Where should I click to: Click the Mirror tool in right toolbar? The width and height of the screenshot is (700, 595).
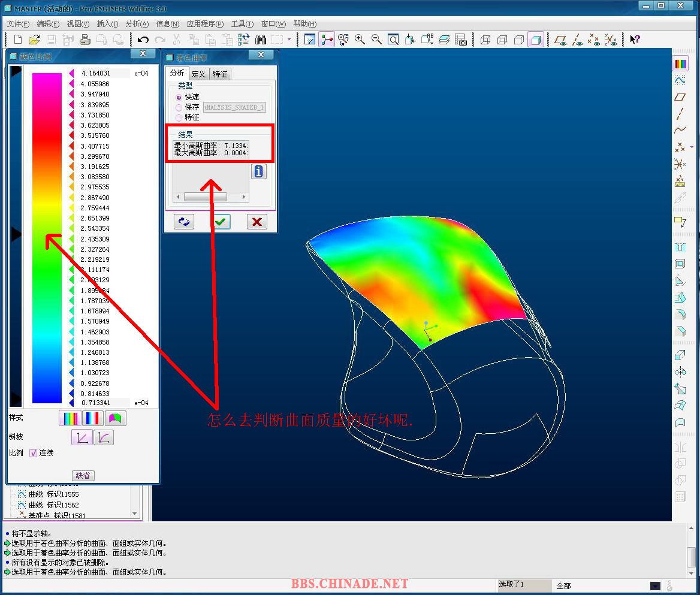click(680, 372)
